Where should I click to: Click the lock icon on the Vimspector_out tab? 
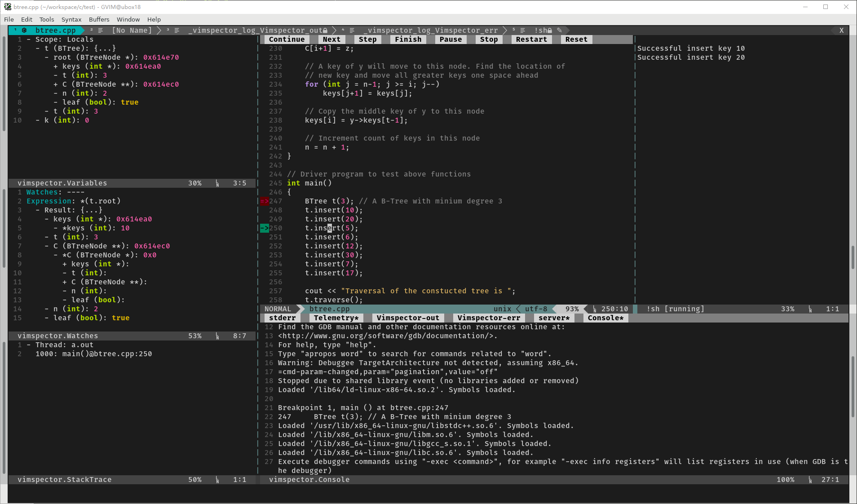point(325,31)
